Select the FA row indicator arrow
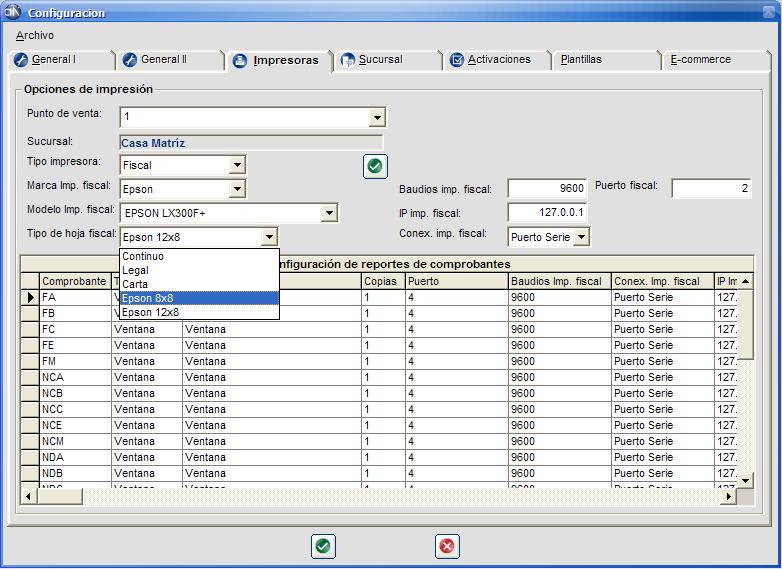This screenshot has height=569, width=782. point(30,298)
